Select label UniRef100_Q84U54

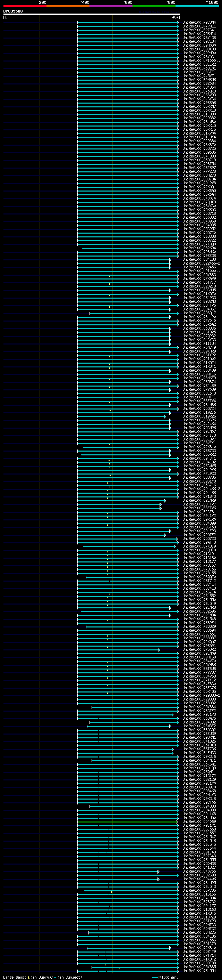click(199, 88)
